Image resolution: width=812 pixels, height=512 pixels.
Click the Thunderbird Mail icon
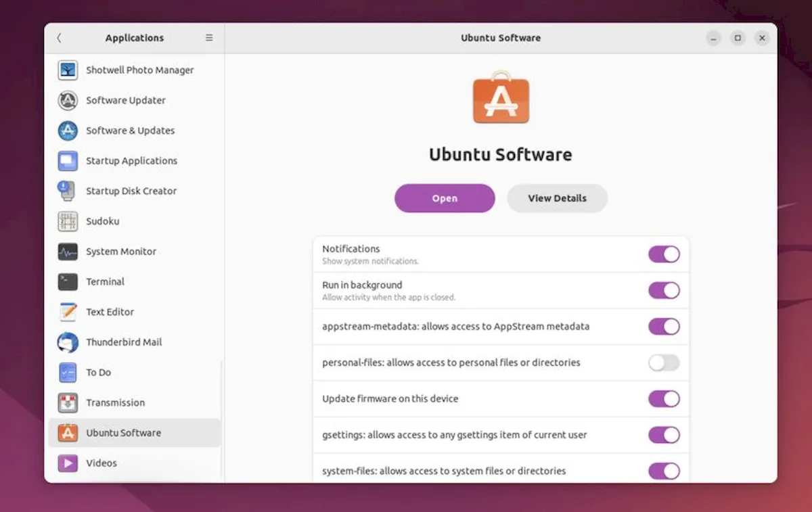68,342
